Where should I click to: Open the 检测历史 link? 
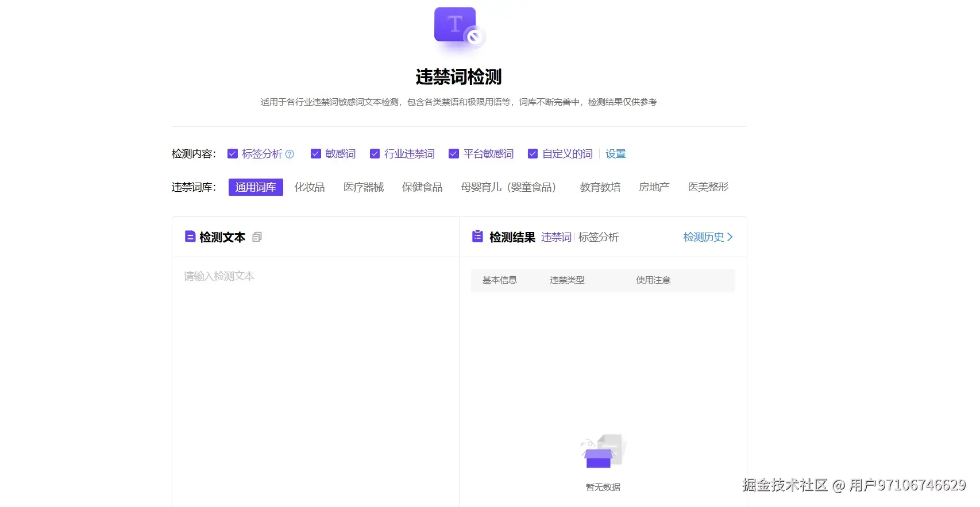click(704, 237)
